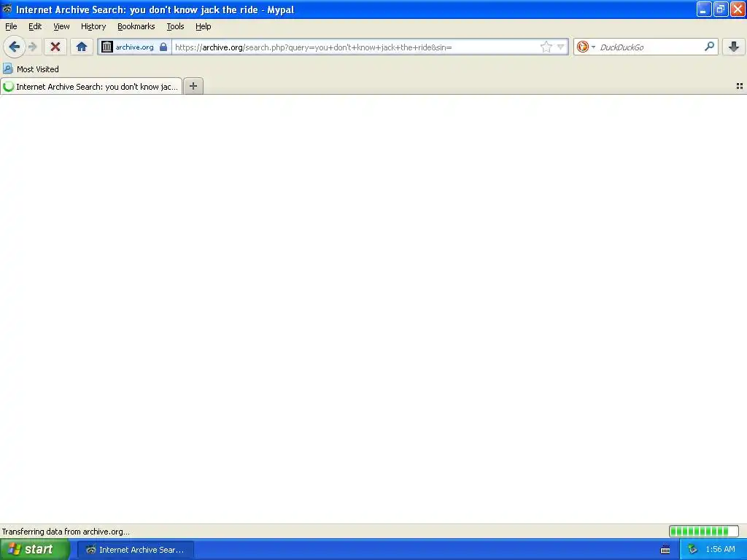Screen dimensions: 747x560
Task: Open the home page icon
Action: (x=82, y=47)
